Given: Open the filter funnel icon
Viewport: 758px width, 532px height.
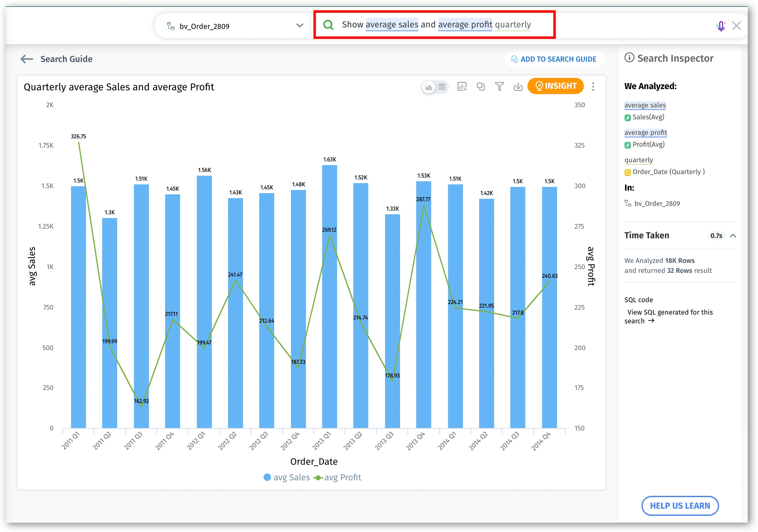Looking at the screenshot, I should [x=499, y=87].
